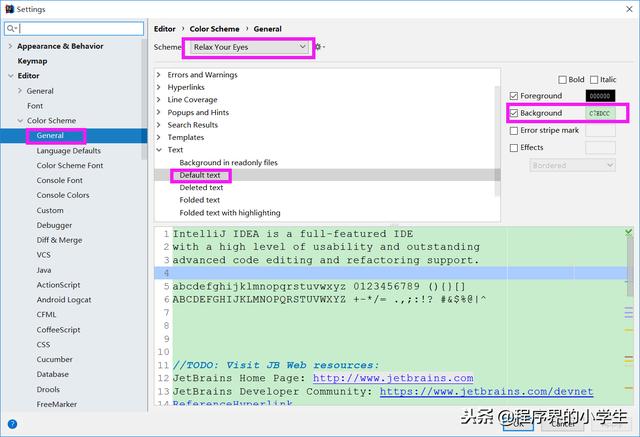
Task: Open the Scheme dropdown Relax Your Eyes
Action: (249, 47)
